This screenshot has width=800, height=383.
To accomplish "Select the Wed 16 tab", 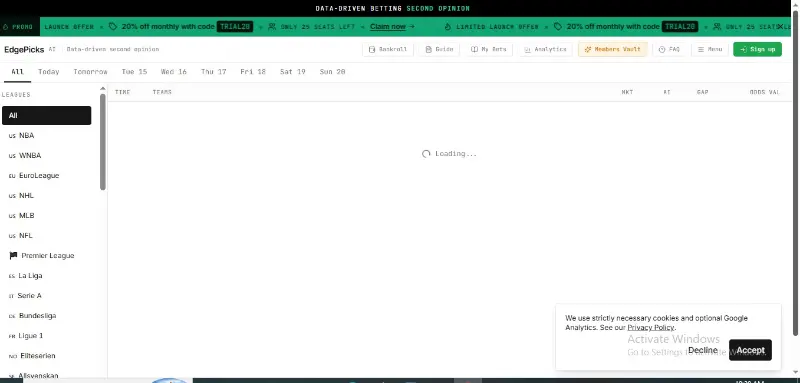I will (x=173, y=72).
